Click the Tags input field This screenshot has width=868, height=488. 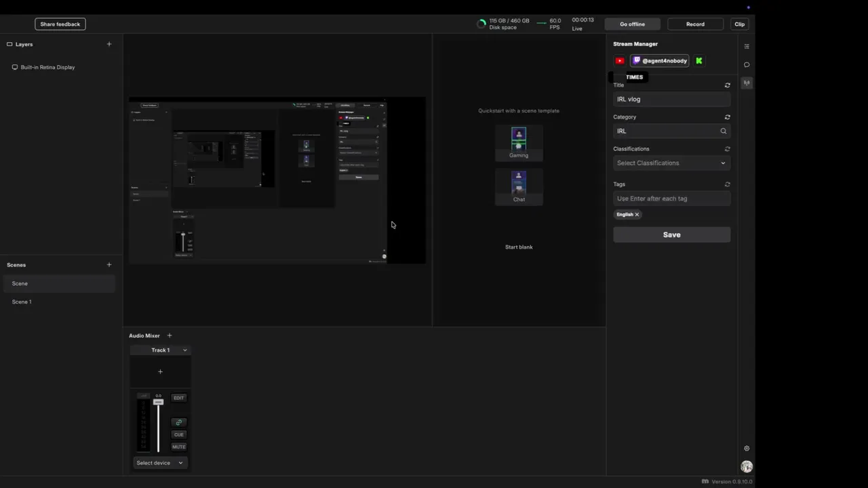[671, 199]
